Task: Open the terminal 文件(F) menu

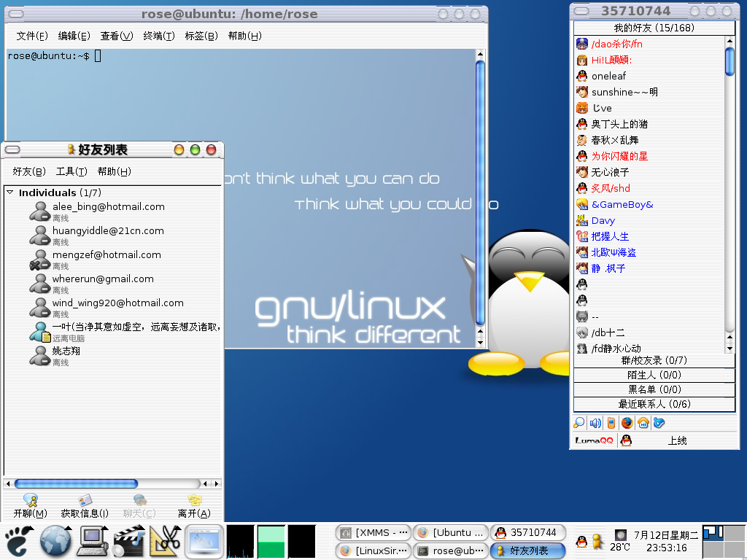Action: pos(32,36)
